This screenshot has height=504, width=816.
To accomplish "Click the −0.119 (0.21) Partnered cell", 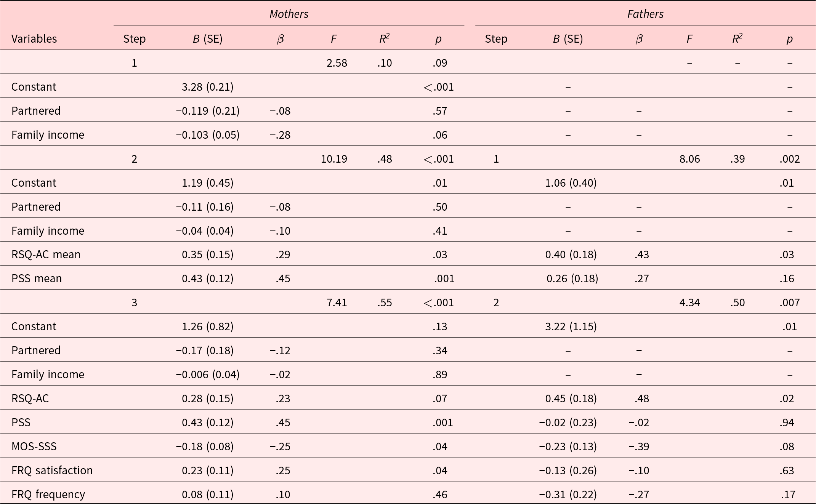I will pos(208,111).
